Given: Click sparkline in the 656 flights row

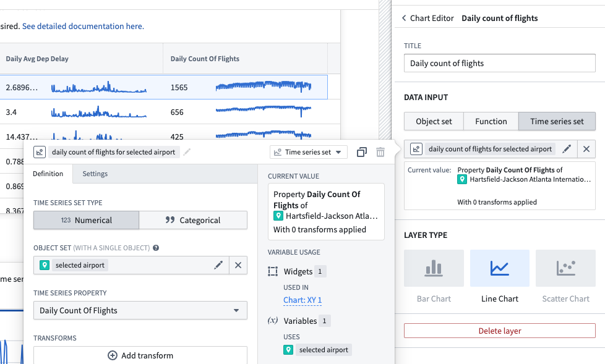Looking at the screenshot, I should click(x=264, y=111).
